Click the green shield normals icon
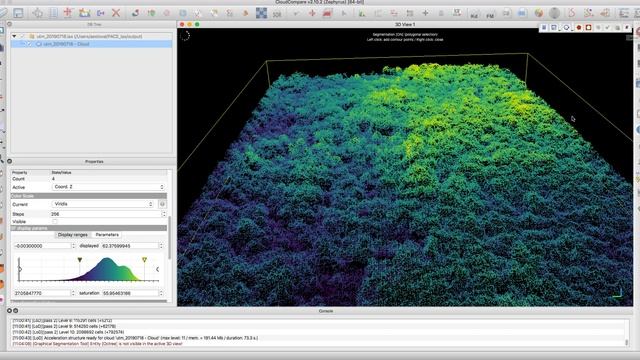The height and width of the screenshot is (360, 640). point(151,13)
